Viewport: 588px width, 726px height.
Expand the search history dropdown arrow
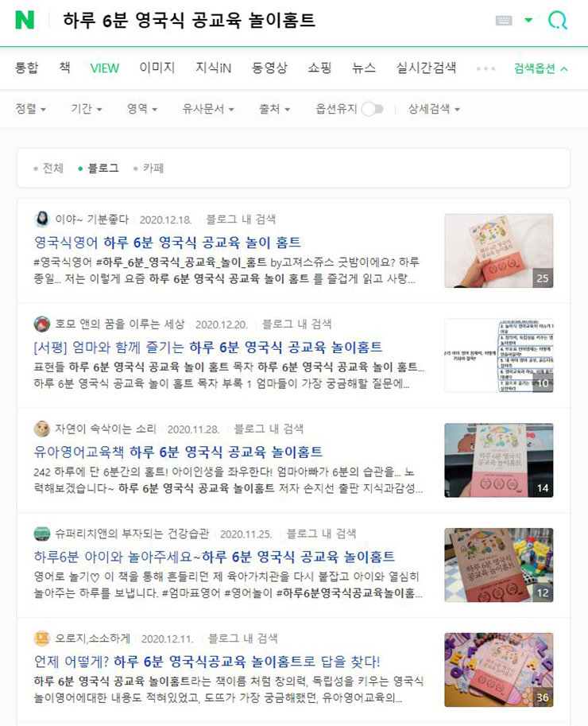[528, 20]
